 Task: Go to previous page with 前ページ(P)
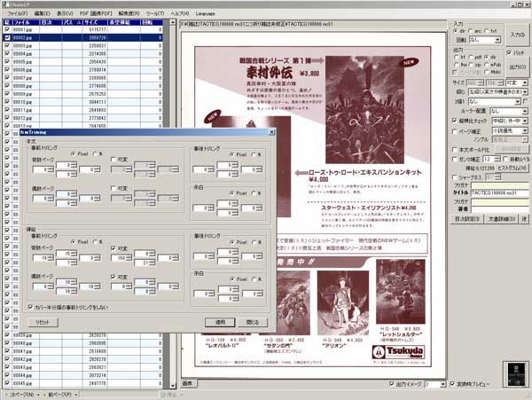click(x=59, y=395)
